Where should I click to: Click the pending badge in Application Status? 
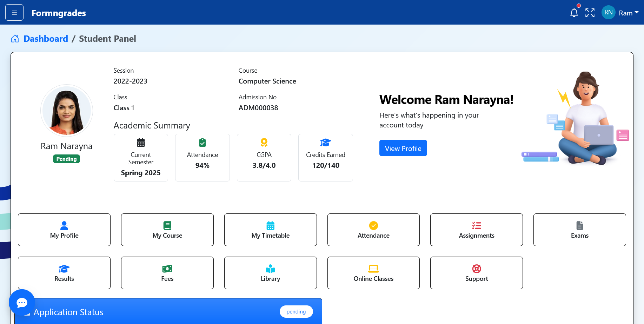point(296,311)
